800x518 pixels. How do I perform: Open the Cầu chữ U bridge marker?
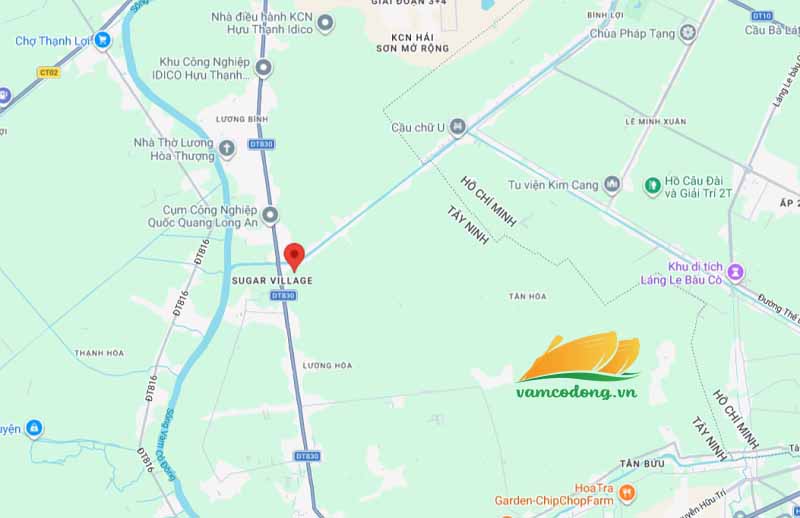[x=458, y=126]
